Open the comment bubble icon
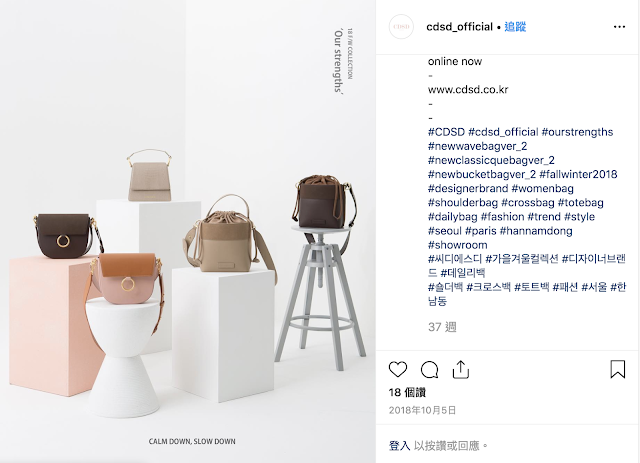 click(x=429, y=370)
